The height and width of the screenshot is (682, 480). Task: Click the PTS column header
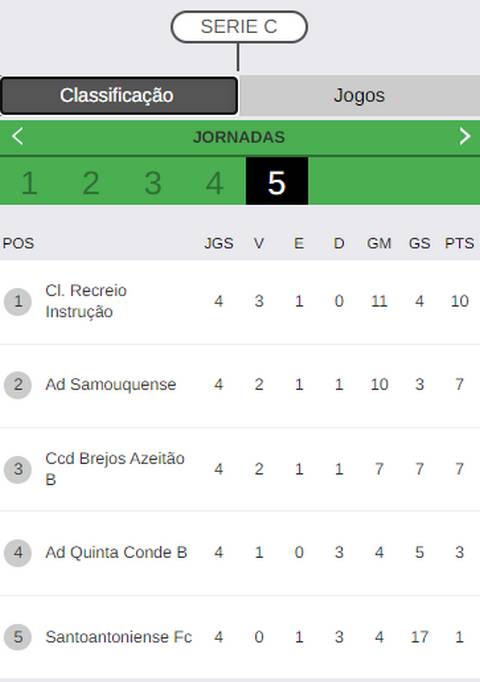[x=459, y=243]
